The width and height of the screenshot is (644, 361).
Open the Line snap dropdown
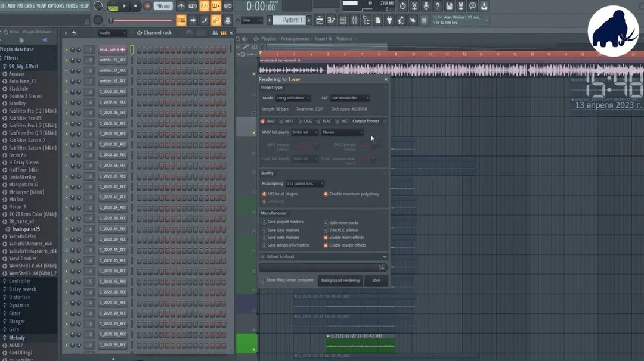pos(252,20)
